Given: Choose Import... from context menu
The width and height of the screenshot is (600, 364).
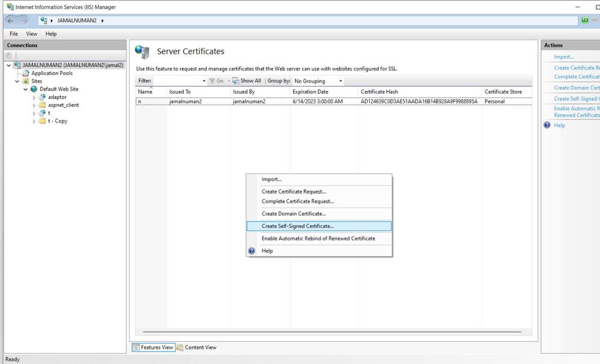Looking at the screenshot, I should click(x=320, y=179).
